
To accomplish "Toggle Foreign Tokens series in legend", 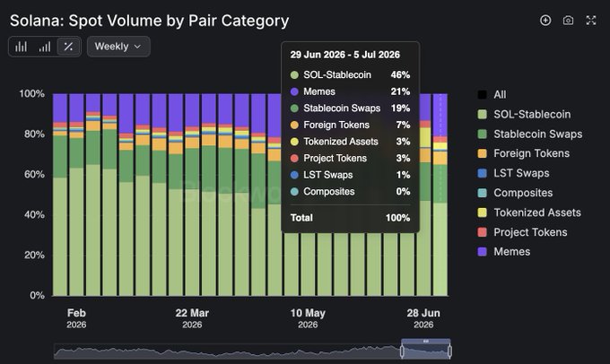I will [524, 153].
